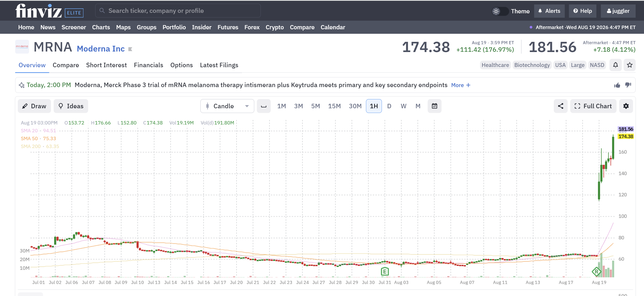Select the 1H timeframe

[x=374, y=106]
